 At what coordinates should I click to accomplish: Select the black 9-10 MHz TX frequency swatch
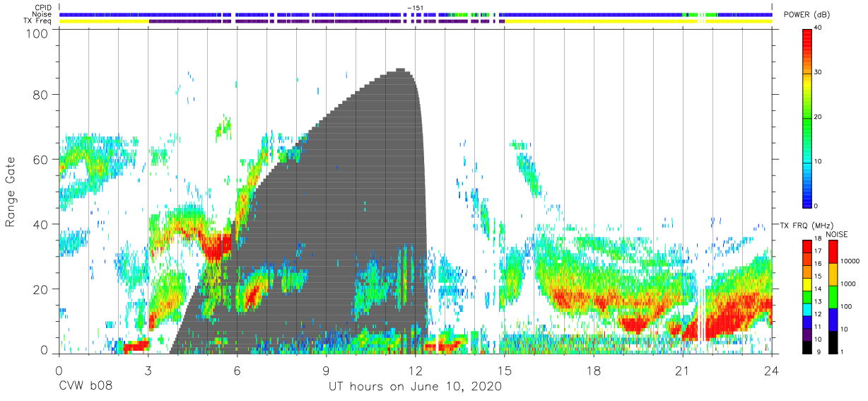807,347
